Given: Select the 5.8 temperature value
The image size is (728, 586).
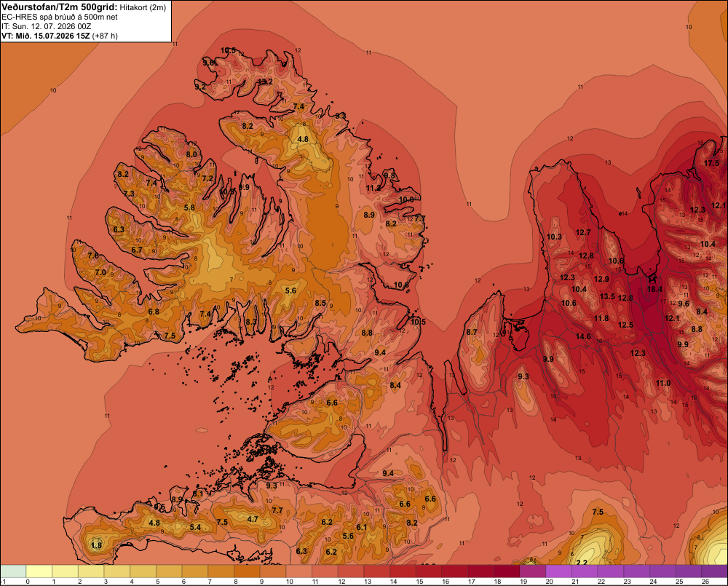Looking at the screenshot, I should pyautogui.click(x=189, y=207).
